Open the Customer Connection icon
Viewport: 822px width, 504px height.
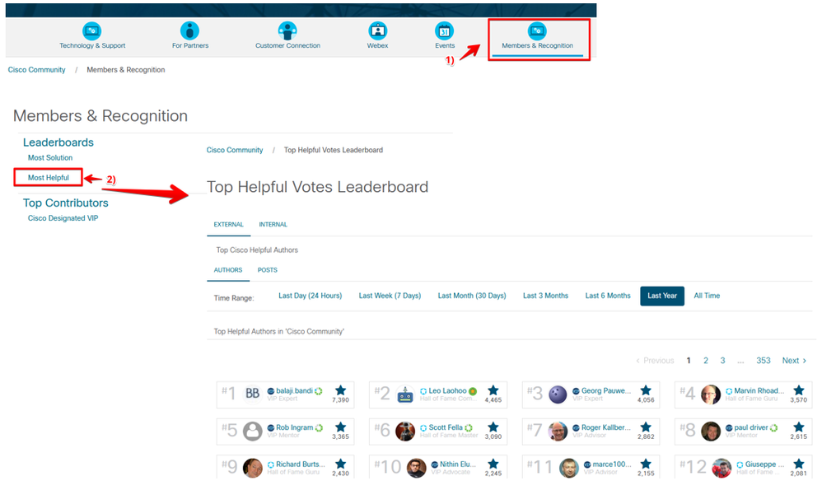(287, 31)
